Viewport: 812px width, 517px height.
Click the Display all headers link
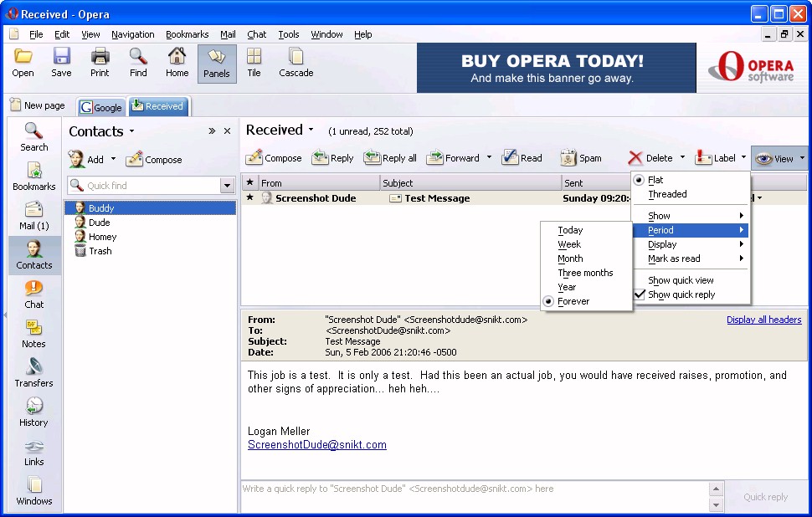[x=763, y=320]
